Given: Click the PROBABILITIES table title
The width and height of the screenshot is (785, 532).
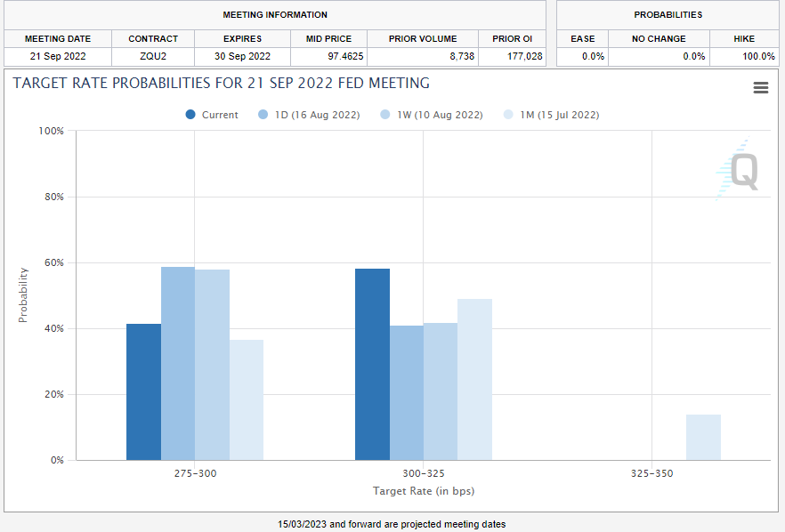Looking at the screenshot, I should point(668,14).
